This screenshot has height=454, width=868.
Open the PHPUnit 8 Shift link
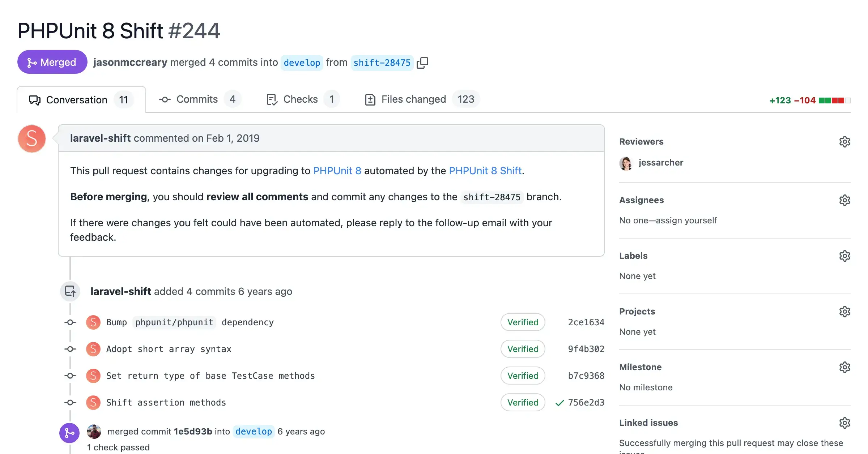485,171
